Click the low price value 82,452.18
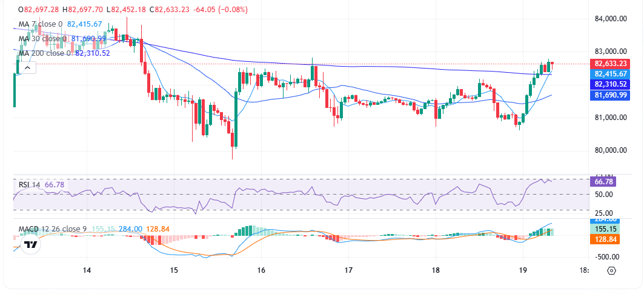644x294 pixels. [128, 10]
